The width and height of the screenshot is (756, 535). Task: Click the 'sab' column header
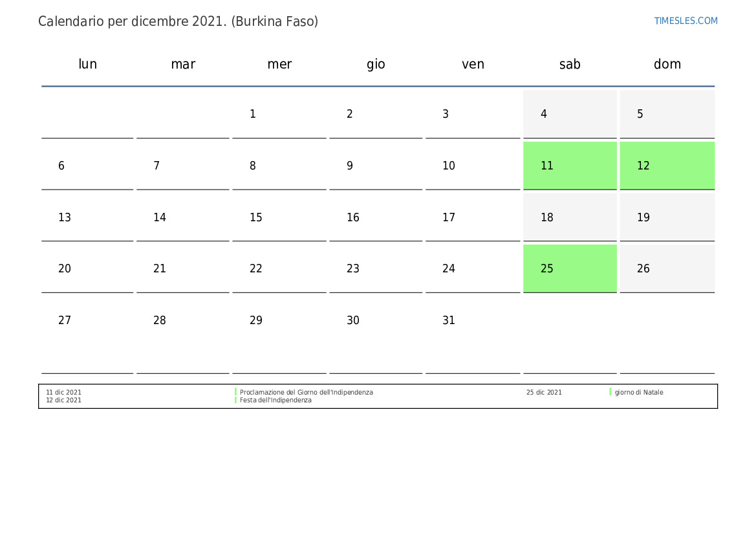tap(569, 64)
